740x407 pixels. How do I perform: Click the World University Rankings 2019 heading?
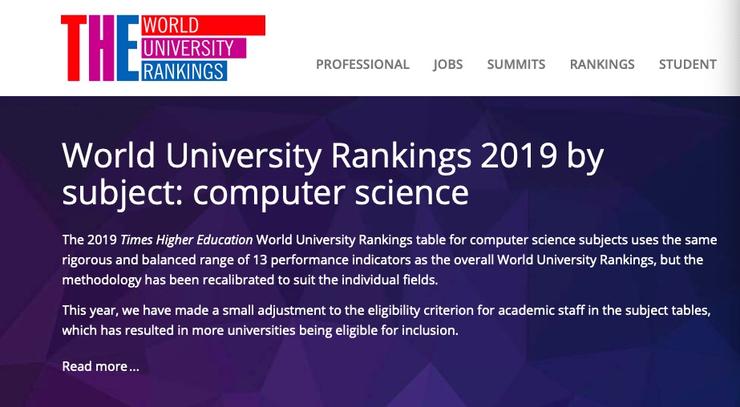(x=333, y=173)
